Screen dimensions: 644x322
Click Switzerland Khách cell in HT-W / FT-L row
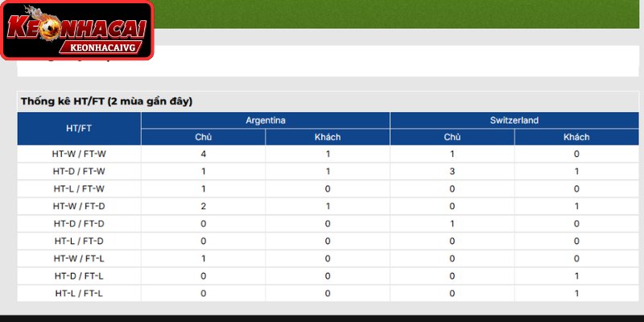576,258
